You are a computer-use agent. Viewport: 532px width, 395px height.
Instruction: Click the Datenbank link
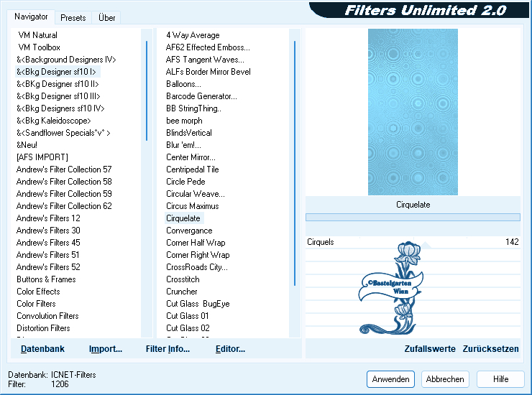click(42, 349)
